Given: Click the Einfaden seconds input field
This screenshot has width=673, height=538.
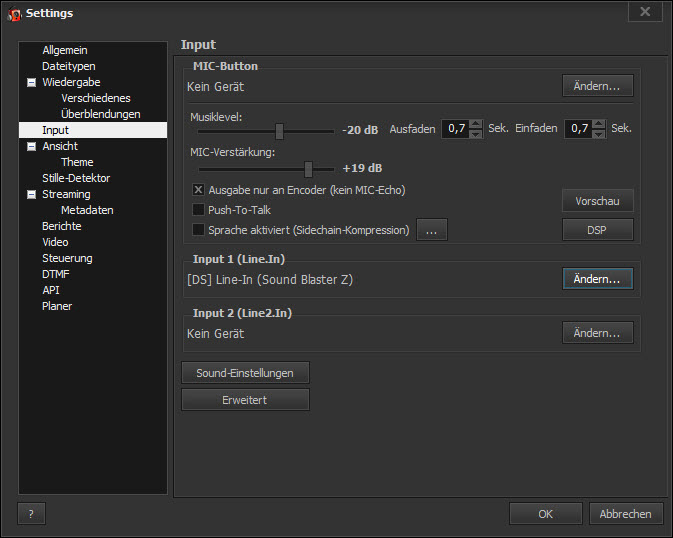Looking at the screenshot, I should pos(579,128).
